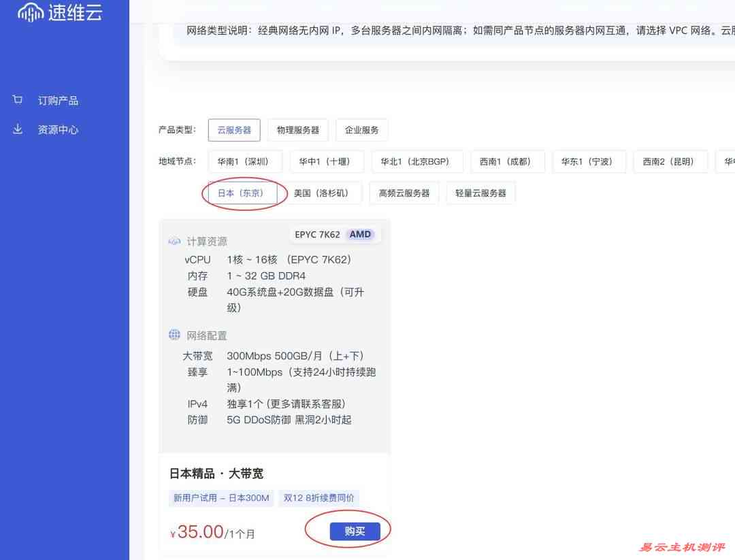Choose the 美国（洛杉矶）node
Image resolution: width=735 pixels, height=560 pixels.
(320, 193)
